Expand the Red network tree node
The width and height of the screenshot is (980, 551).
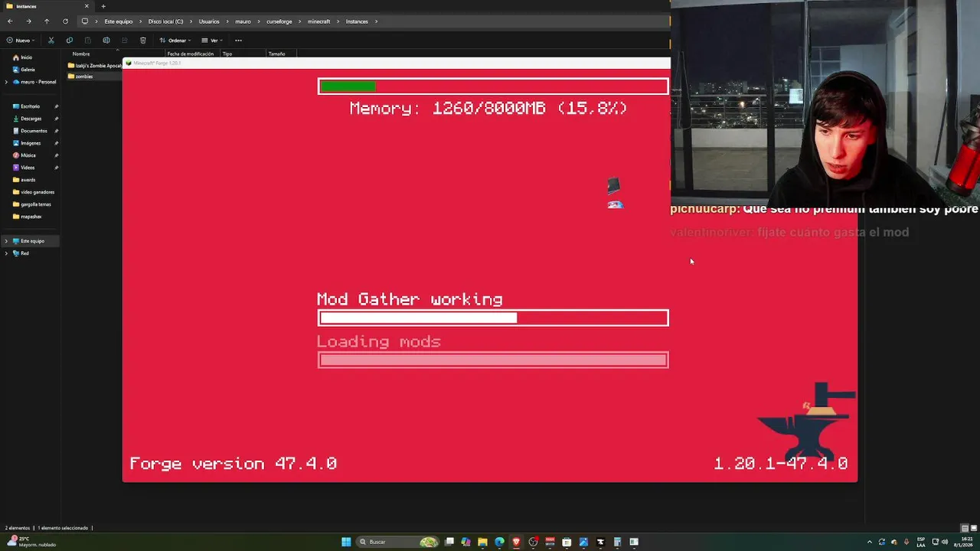pyautogui.click(x=6, y=253)
